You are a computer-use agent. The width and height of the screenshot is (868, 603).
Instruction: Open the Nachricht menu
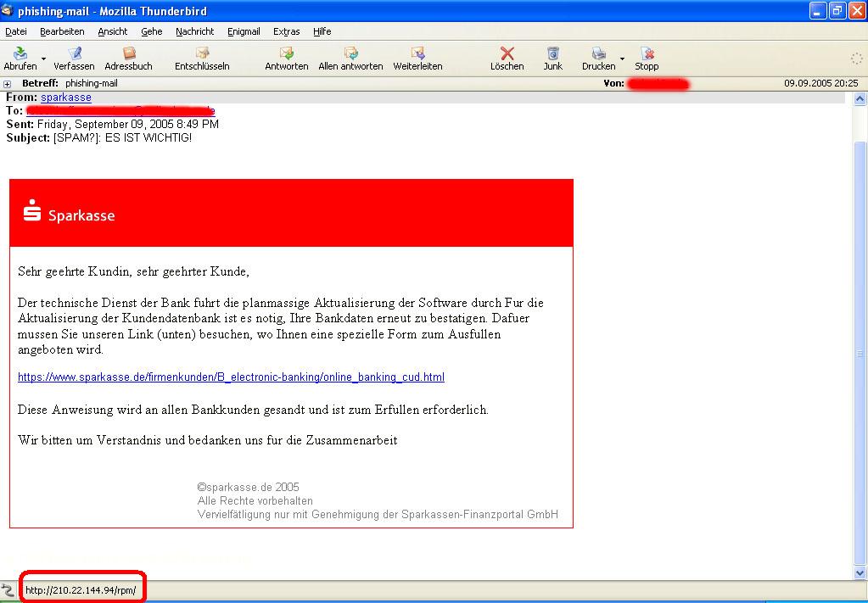tap(195, 31)
